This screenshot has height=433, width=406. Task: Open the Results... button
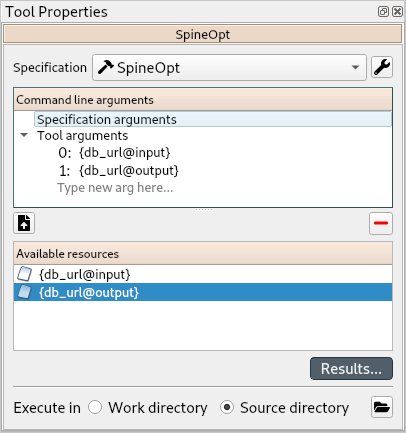pyautogui.click(x=351, y=368)
